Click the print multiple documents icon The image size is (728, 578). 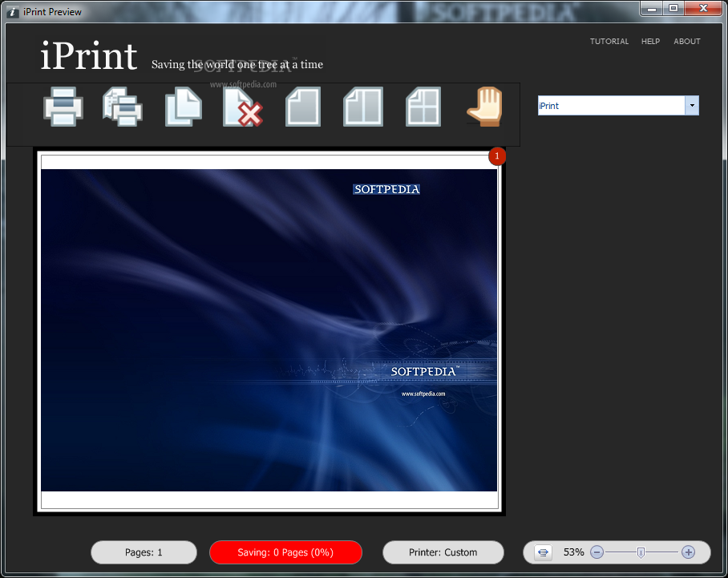(x=123, y=107)
